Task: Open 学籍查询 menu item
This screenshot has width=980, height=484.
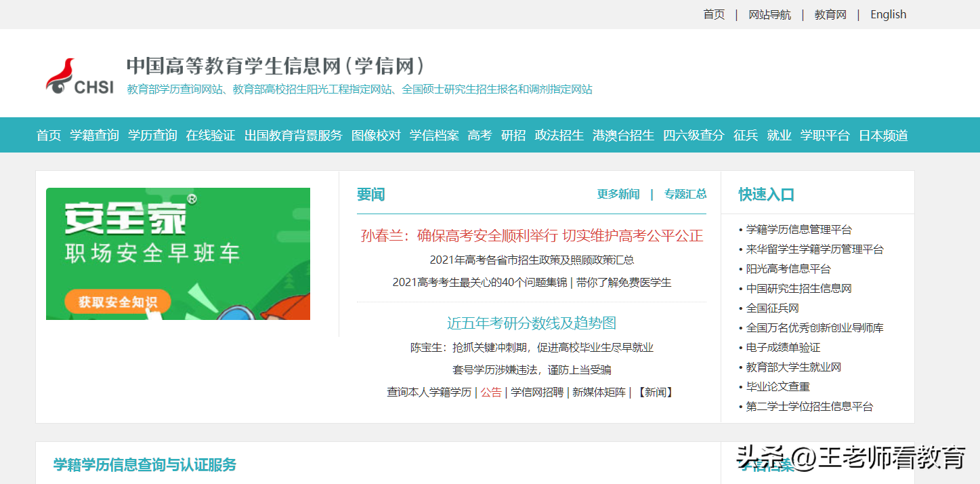Action: point(94,136)
